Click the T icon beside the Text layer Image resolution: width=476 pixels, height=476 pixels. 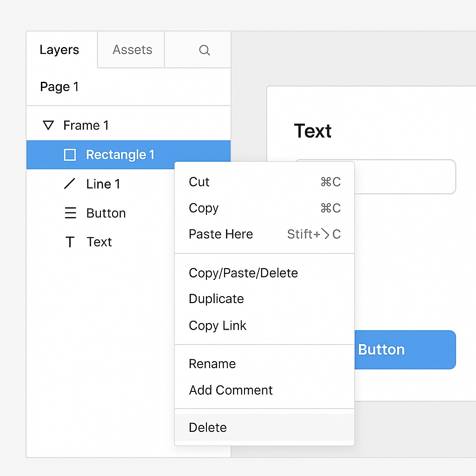tap(70, 242)
